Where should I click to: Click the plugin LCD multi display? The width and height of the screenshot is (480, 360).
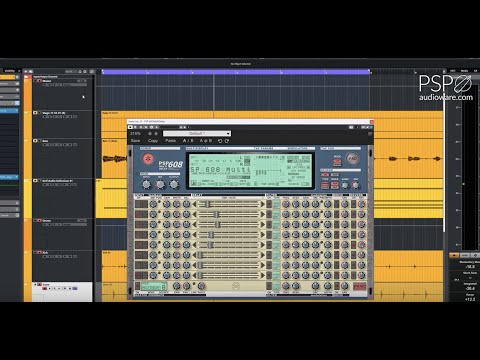pyautogui.click(x=250, y=171)
